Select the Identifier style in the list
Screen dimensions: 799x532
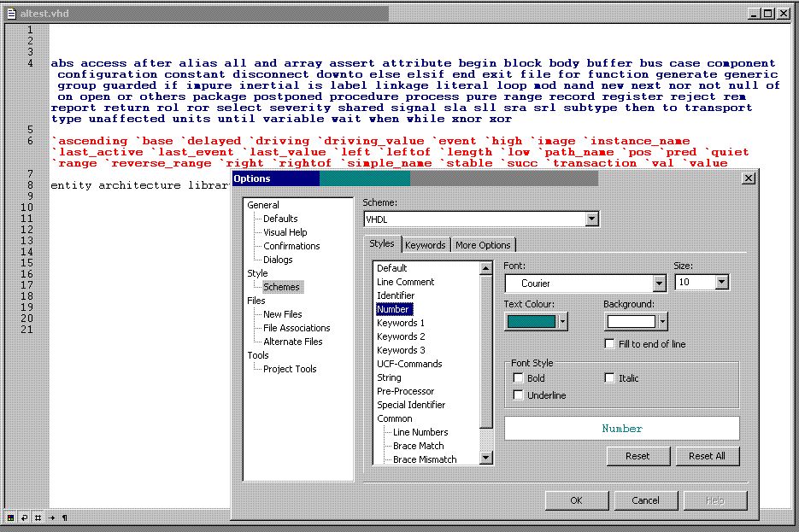click(396, 295)
